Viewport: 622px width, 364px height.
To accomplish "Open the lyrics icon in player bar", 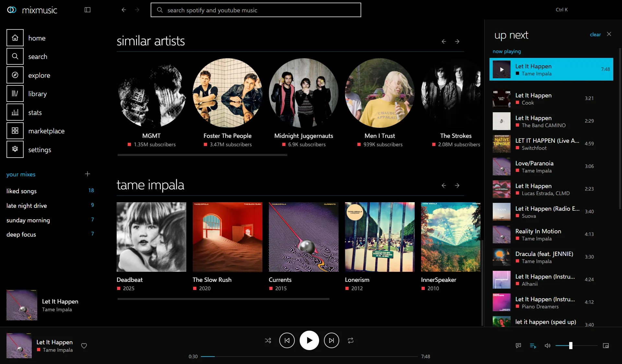I will (x=518, y=346).
